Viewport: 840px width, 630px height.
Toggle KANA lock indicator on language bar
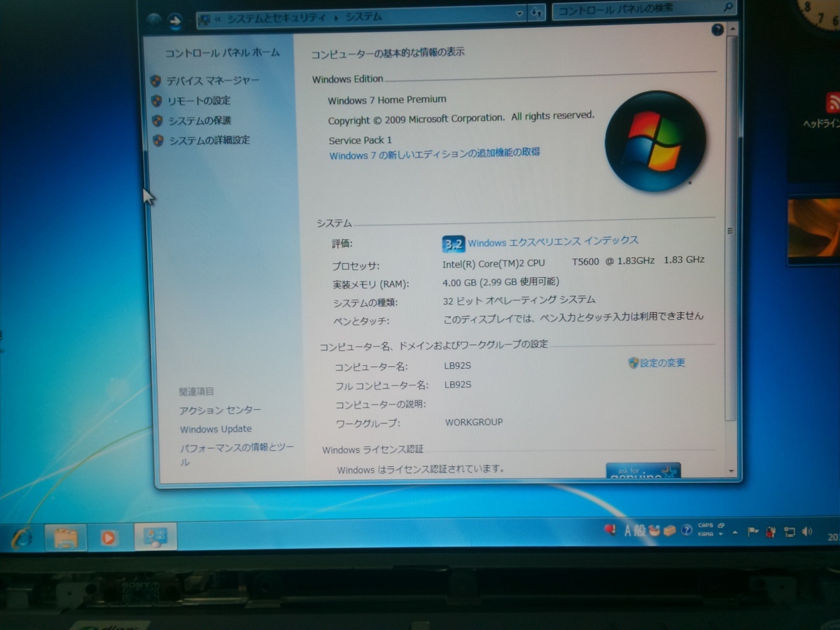click(705, 535)
